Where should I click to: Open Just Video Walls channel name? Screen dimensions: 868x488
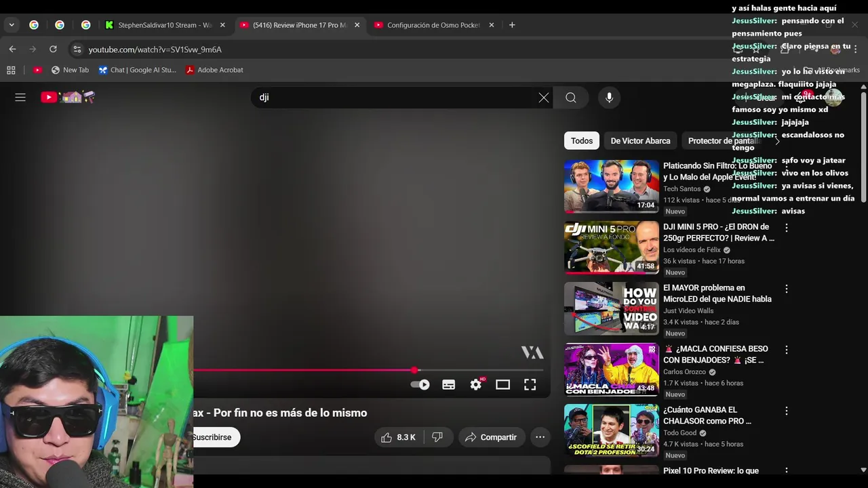pos(688,311)
